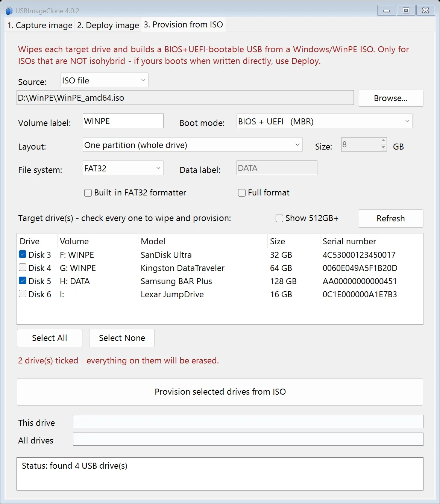440x504 pixels.
Task: Uncheck Disk 3 checkbox
Action: (x=23, y=254)
